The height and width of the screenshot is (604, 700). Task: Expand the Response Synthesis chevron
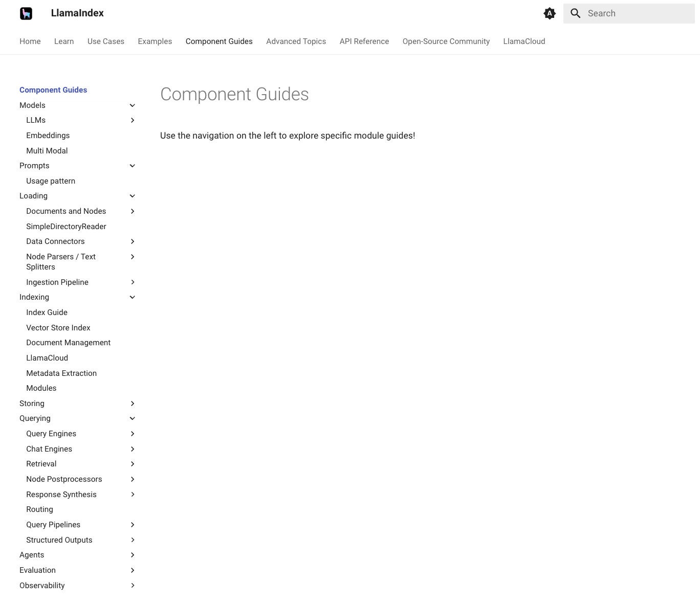click(x=133, y=495)
